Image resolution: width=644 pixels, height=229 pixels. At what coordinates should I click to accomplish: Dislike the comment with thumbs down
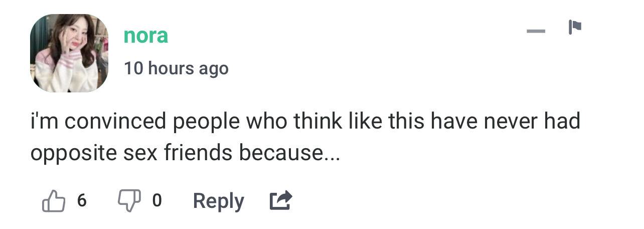click(x=128, y=201)
